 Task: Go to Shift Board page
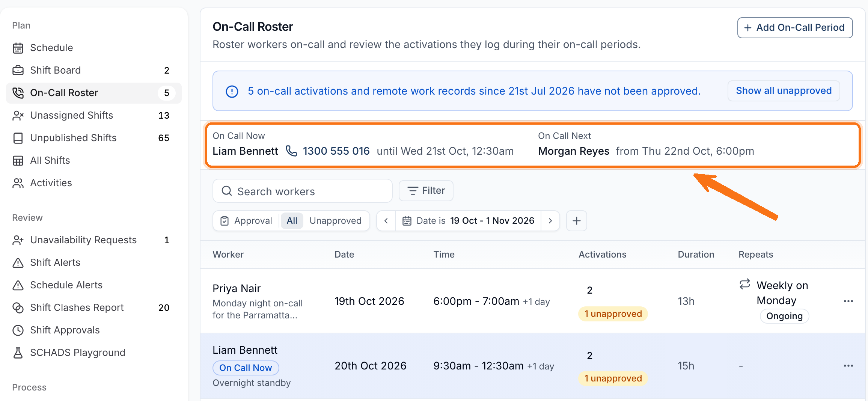pos(94,70)
